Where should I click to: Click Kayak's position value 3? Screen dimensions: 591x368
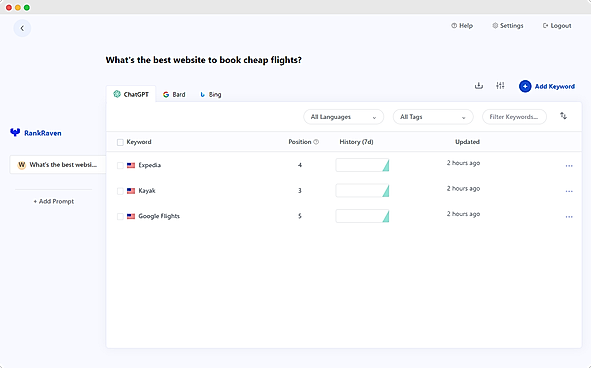(x=300, y=191)
